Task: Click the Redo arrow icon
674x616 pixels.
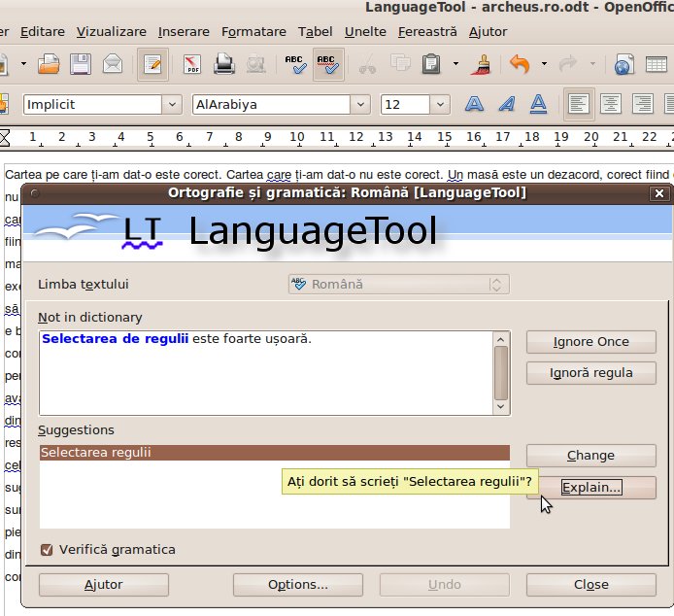Action: click(568, 64)
